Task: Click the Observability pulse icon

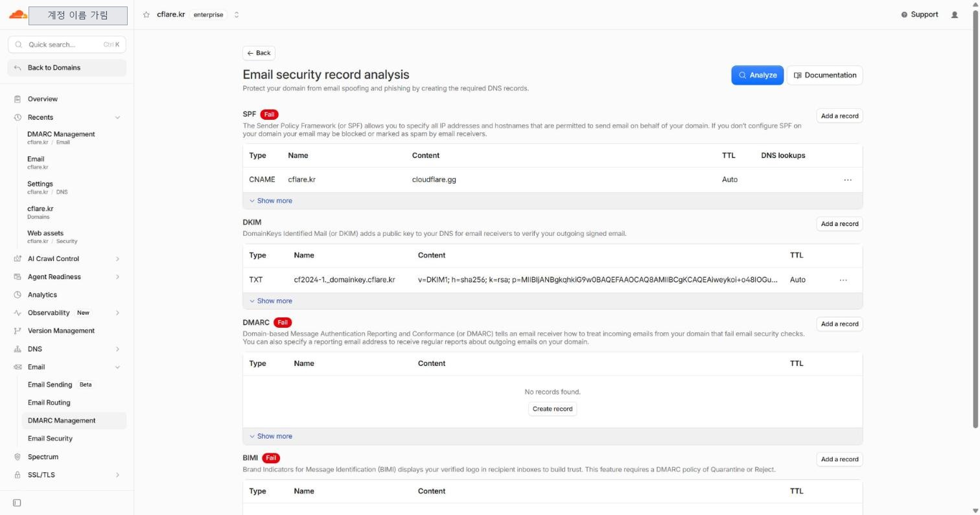Action: click(17, 313)
